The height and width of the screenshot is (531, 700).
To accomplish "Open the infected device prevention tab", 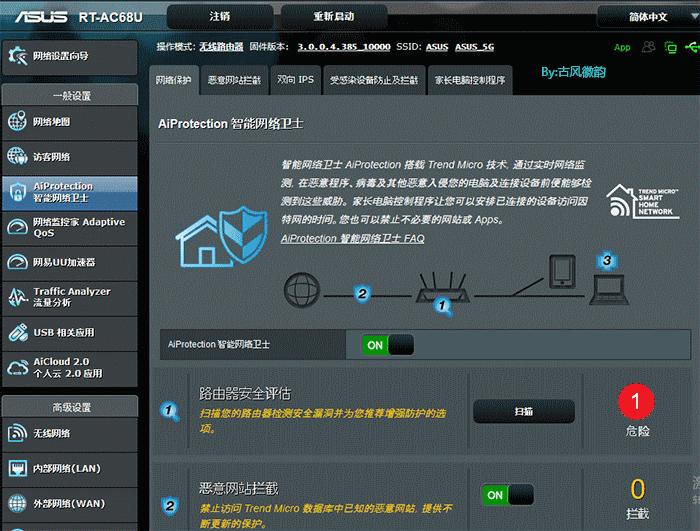I will [x=374, y=80].
